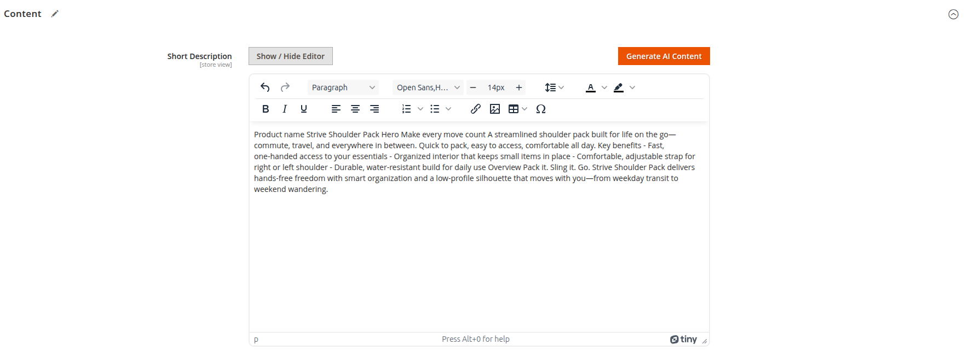This screenshot has height=356, width=980.
Task: Open the insert table menu
Action: pyautogui.click(x=517, y=109)
